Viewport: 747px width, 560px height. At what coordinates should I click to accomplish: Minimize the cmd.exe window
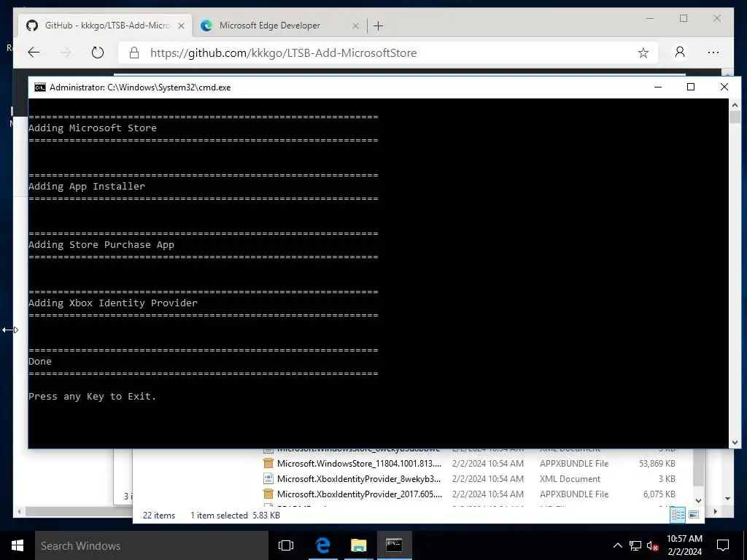click(x=658, y=87)
